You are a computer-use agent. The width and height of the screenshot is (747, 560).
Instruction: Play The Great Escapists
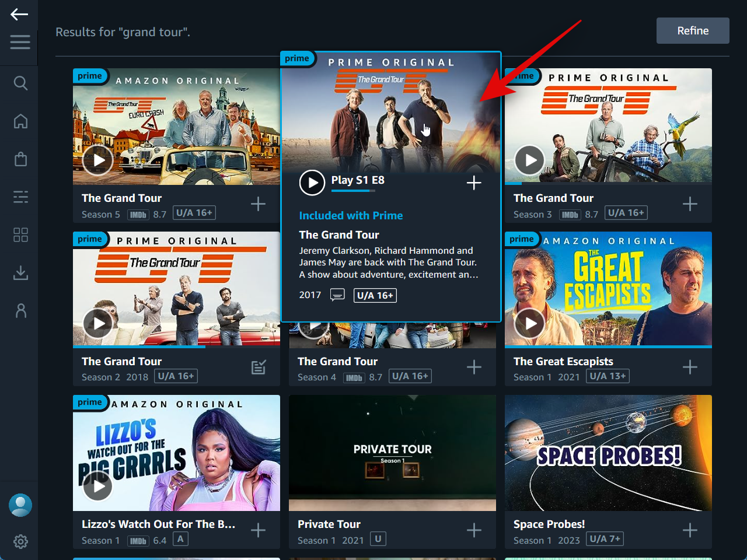[529, 323]
